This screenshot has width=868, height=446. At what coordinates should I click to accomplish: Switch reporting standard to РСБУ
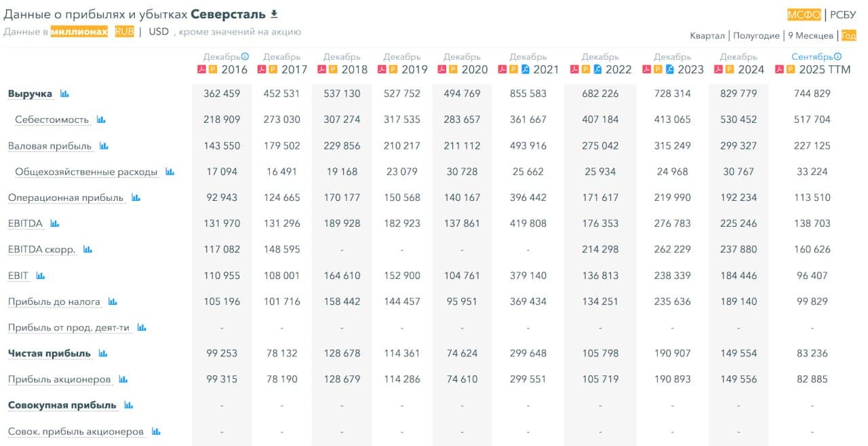843,15
